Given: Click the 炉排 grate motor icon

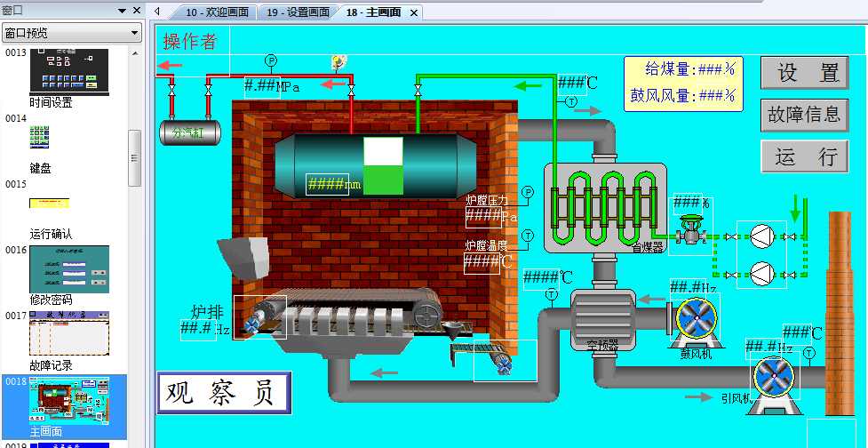Looking at the screenshot, I should [259, 317].
